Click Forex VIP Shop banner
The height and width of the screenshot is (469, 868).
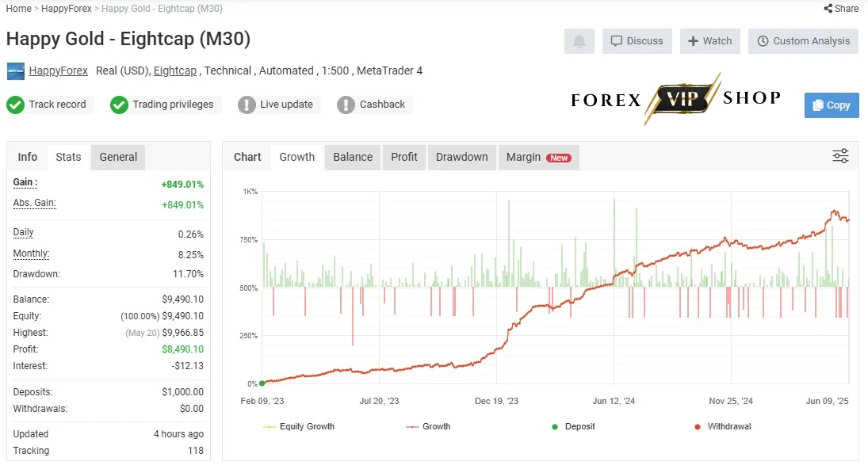pos(676,99)
